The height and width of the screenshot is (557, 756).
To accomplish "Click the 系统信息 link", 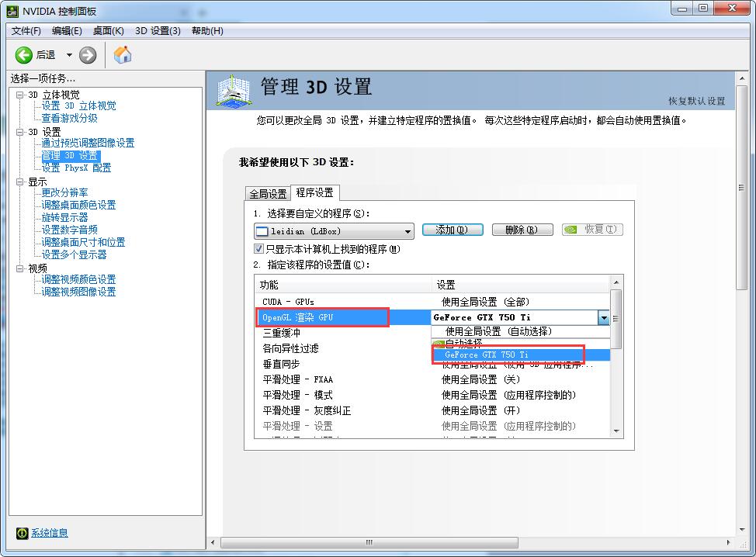I will 50,533.
